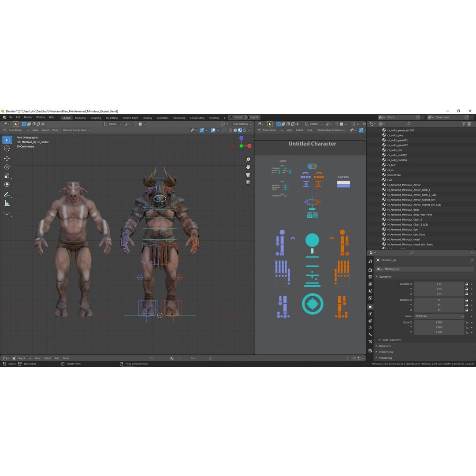Choose the Rotate tool

click(x=7, y=167)
